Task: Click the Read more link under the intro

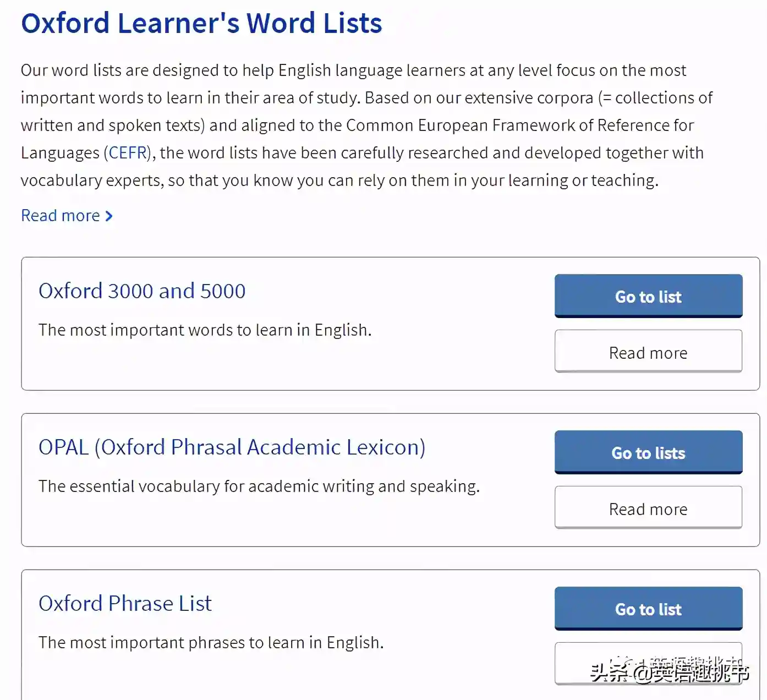Action: tap(61, 216)
